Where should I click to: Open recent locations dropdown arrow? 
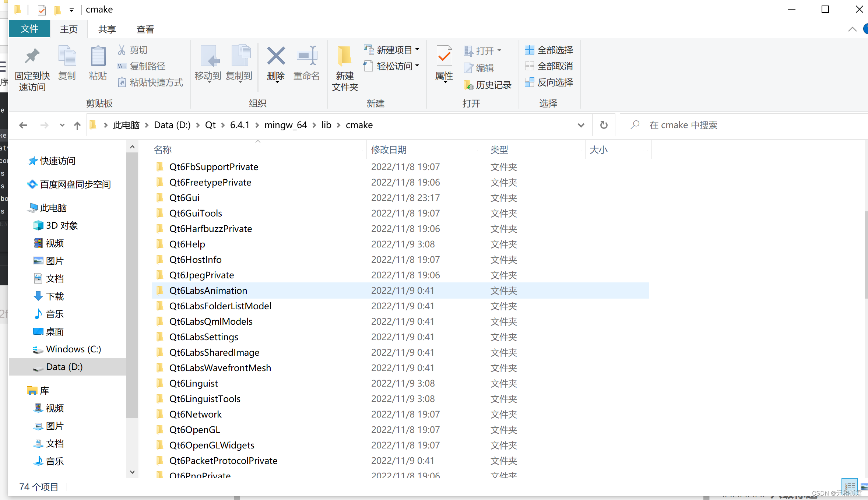[62, 125]
